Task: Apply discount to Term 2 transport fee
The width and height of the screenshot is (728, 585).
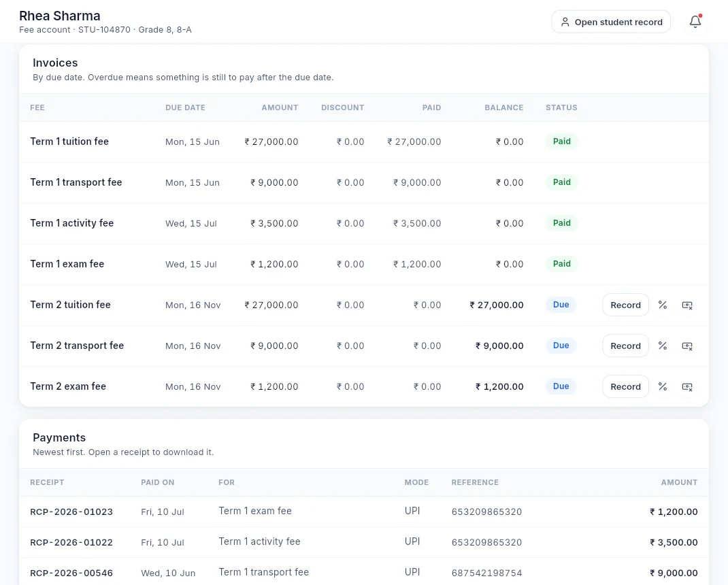Action: click(x=663, y=346)
